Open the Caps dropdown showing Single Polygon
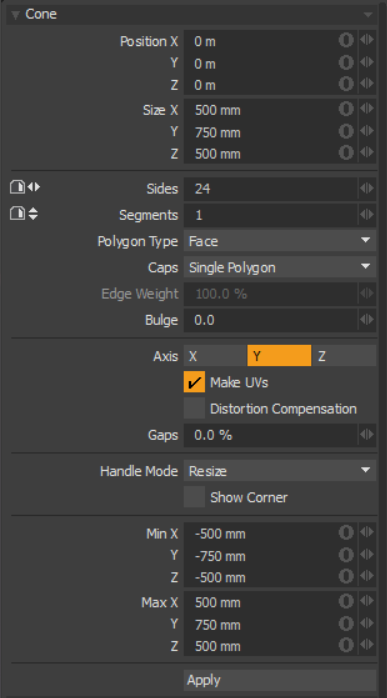The image size is (387, 698). click(x=280, y=267)
